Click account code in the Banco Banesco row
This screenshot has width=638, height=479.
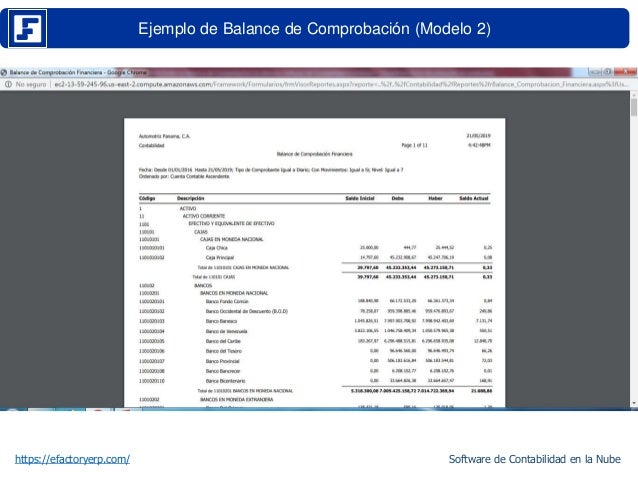click(x=152, y=322)
